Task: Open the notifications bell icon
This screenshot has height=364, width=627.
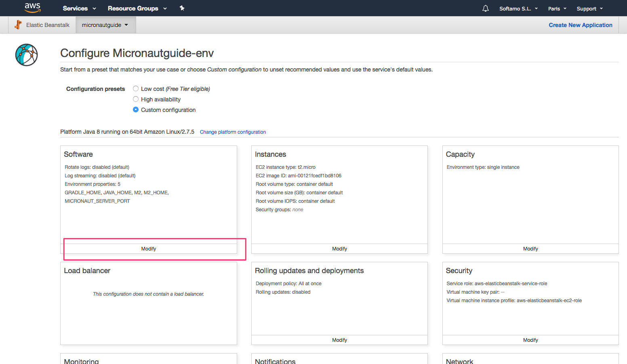Action: (485, 8)
